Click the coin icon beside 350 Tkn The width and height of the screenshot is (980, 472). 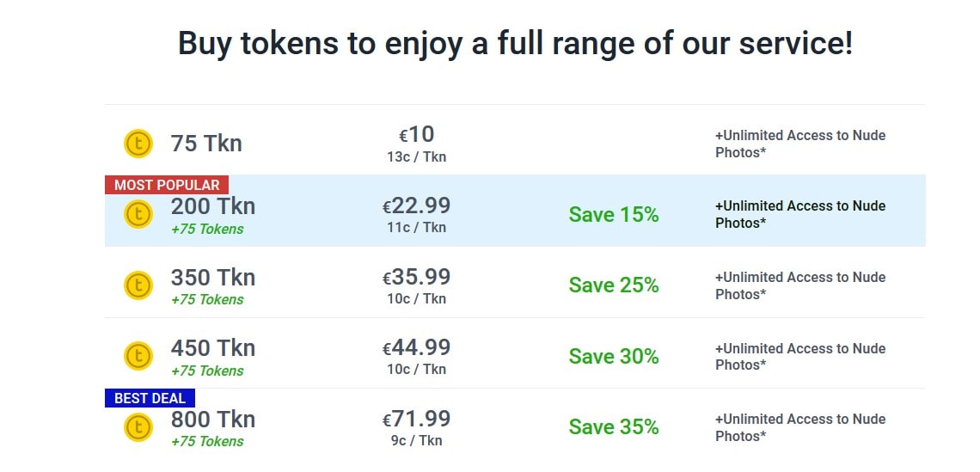[x=138, y=285]
